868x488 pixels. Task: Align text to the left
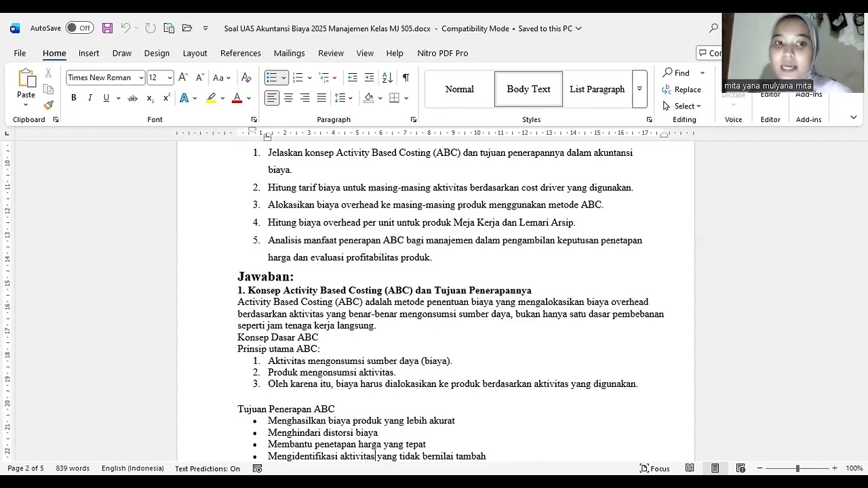pos(272,98)
